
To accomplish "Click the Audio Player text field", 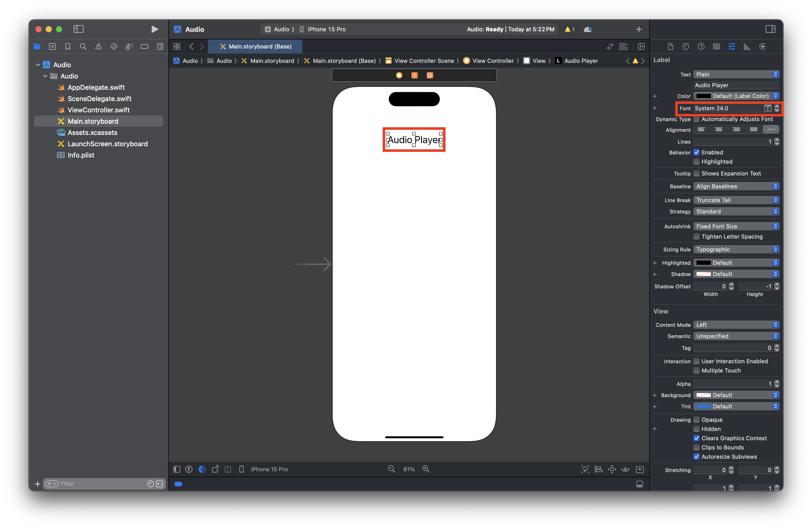I will tap(736, 85).
